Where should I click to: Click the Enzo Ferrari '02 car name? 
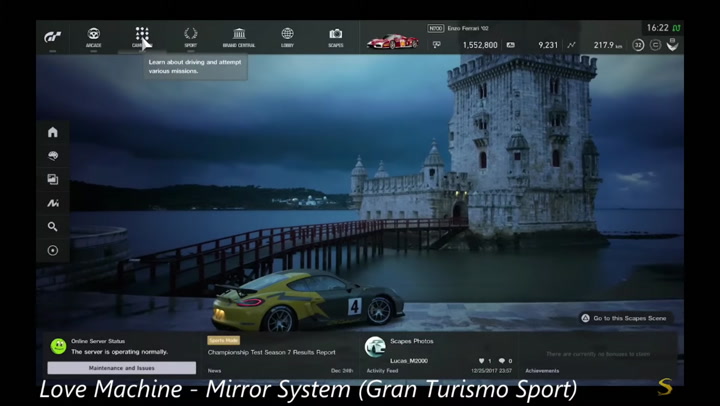(x=468, y=28)
